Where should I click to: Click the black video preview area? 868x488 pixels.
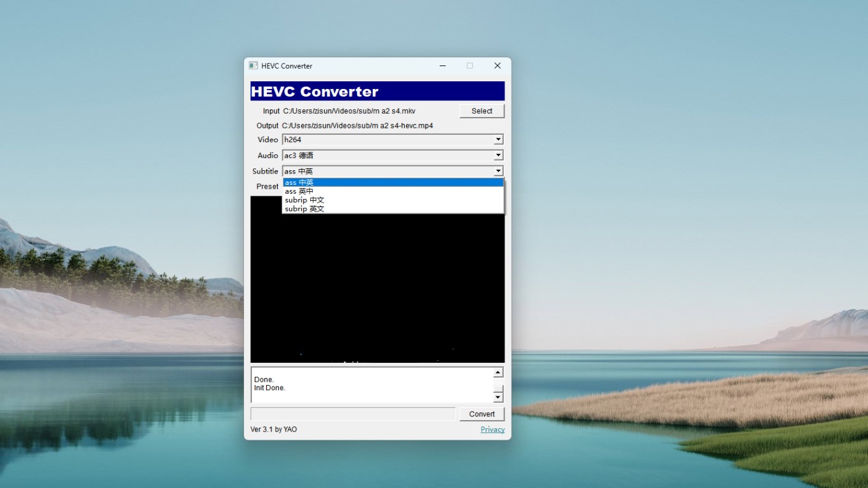377,286
